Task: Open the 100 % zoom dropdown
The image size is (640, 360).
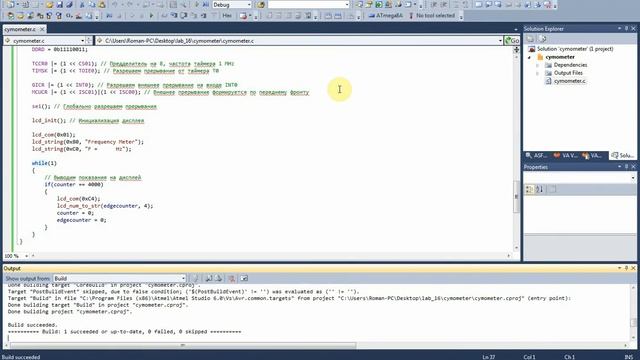Action: tap(27, 256)
